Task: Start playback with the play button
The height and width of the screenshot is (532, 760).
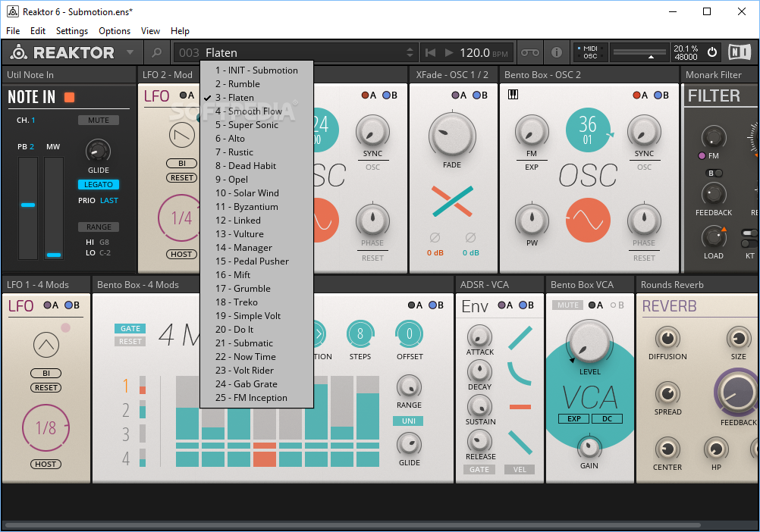Action: tap(449, 52)
